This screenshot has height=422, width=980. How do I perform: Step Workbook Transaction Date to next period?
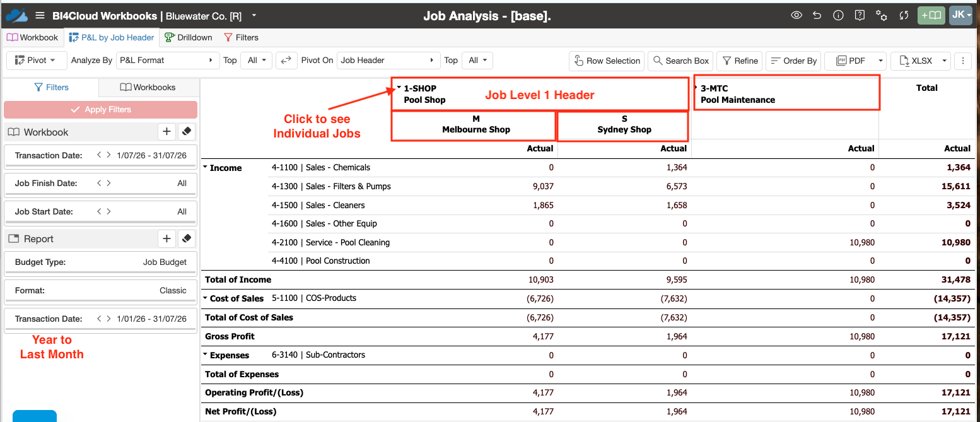tap(108, 155)
